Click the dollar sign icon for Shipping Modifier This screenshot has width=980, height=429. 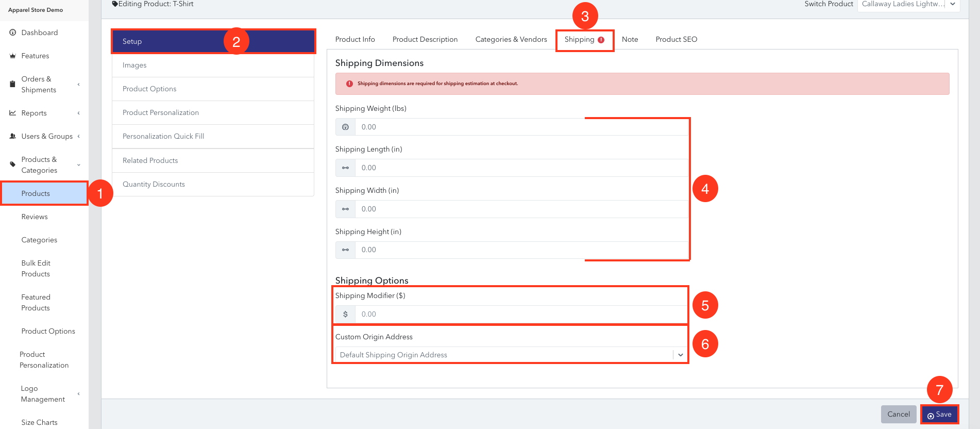click(345, 314)
